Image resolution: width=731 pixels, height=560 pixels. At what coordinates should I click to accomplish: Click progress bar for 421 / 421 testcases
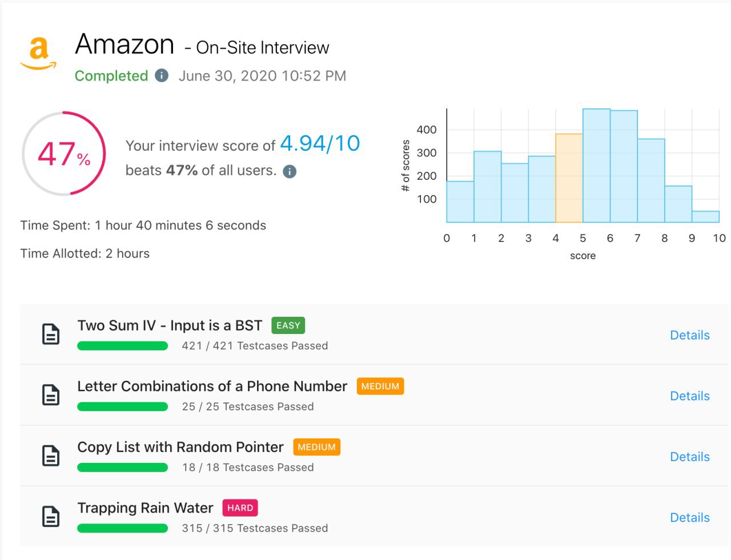[122, 346]
